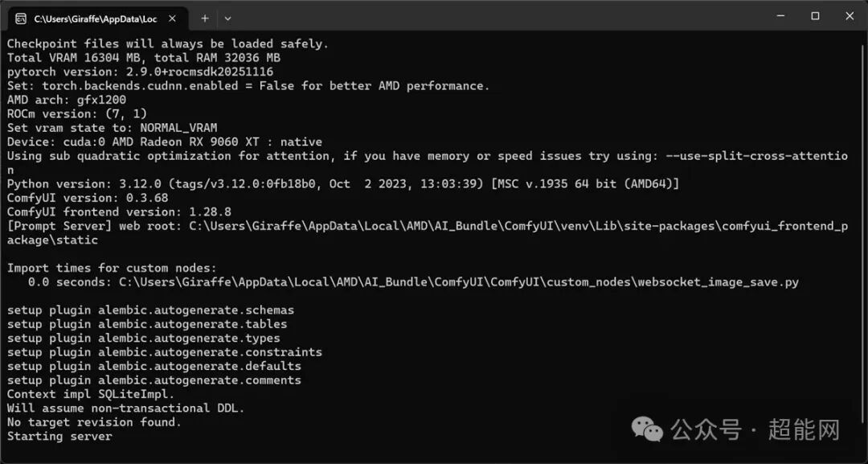
Task: Click the Context impl SQLiteImpl line
Action: 88,393
